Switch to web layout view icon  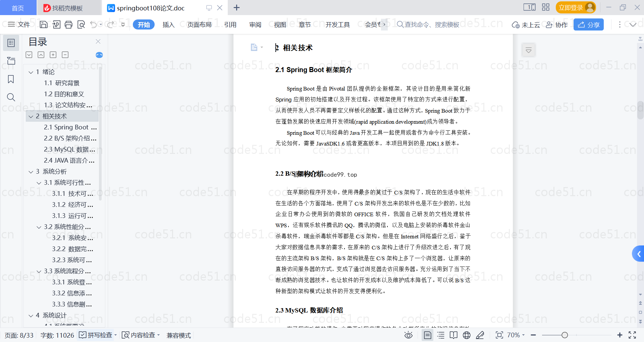(467, 335)
